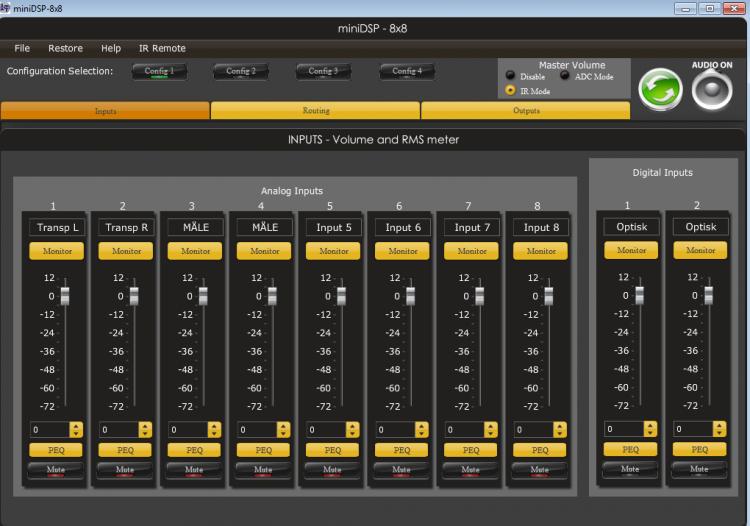Screen dimensions: 750x526
Task: Click the Input 7 volume fader
Action: (479, 295)
